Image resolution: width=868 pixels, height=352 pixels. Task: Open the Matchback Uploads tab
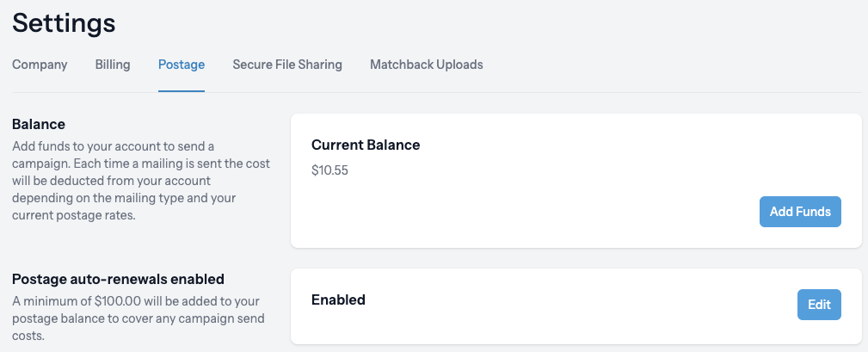point(426,65)
